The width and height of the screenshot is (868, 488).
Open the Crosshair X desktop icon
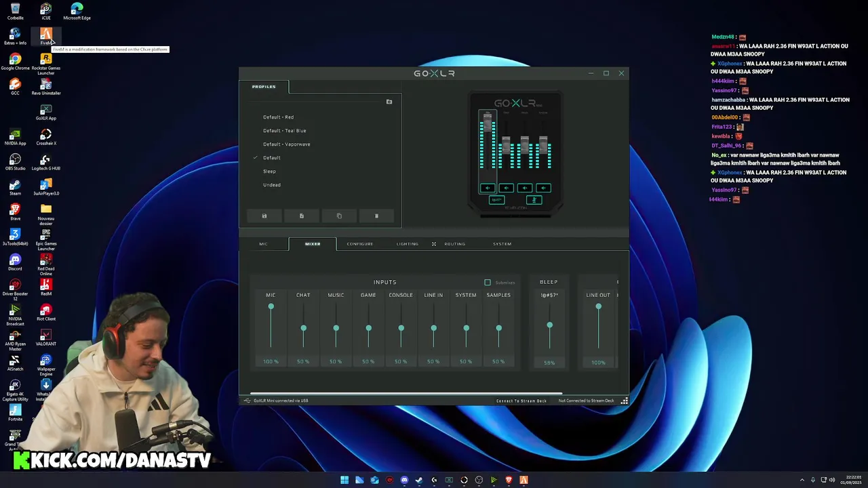[46, 136]
